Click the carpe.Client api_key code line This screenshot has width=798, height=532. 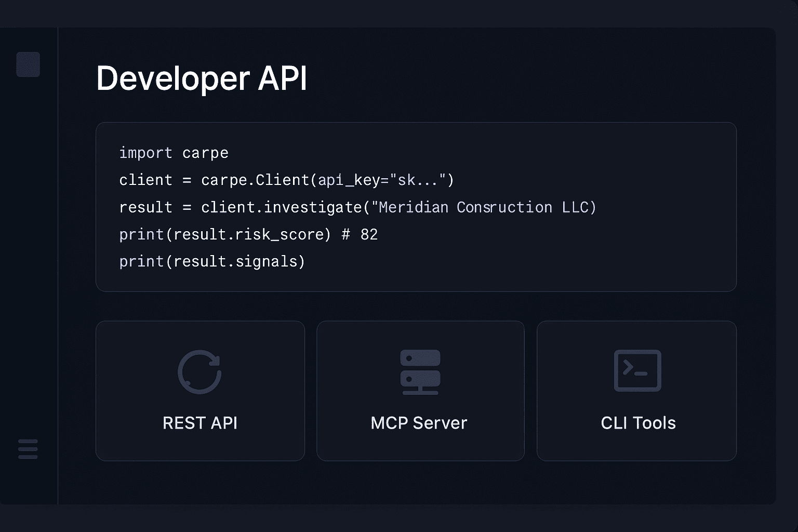click(x=286, y=180)
